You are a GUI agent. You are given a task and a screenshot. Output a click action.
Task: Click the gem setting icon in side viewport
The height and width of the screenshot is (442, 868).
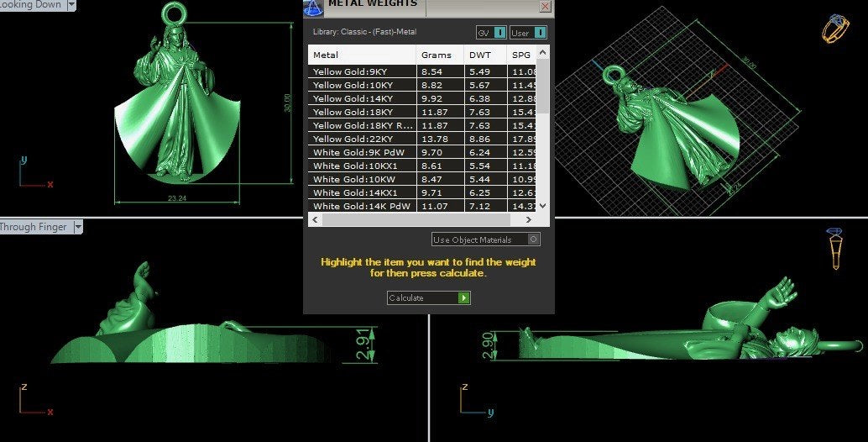834,248
